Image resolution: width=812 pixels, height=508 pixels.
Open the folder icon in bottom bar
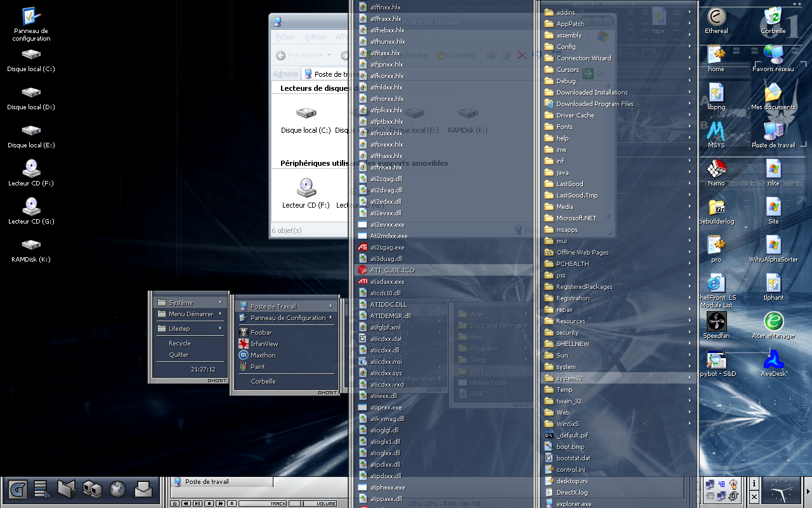pos(67,489)
